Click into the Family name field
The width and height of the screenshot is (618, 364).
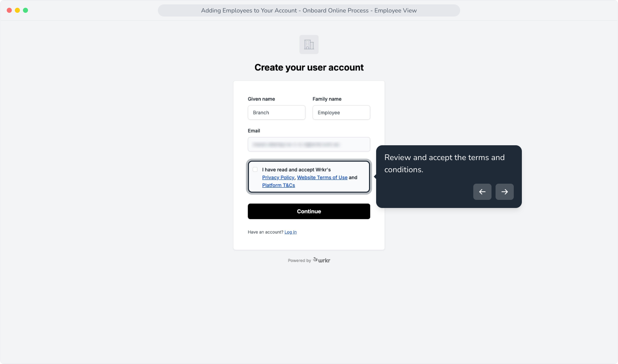pyautogui.click(x=341, y=113)
